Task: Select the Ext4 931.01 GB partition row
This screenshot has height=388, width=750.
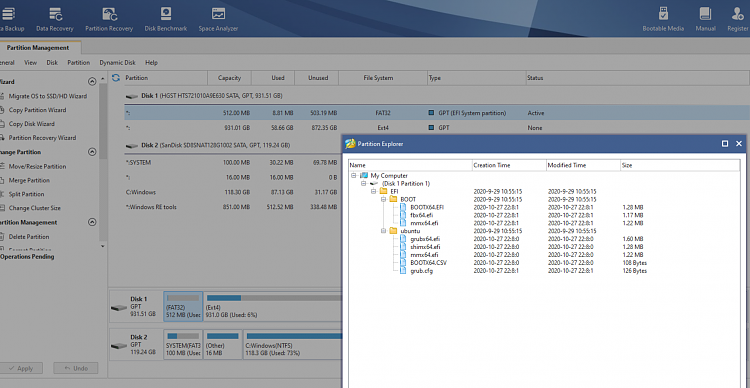Action: click(x=436, y=128)
